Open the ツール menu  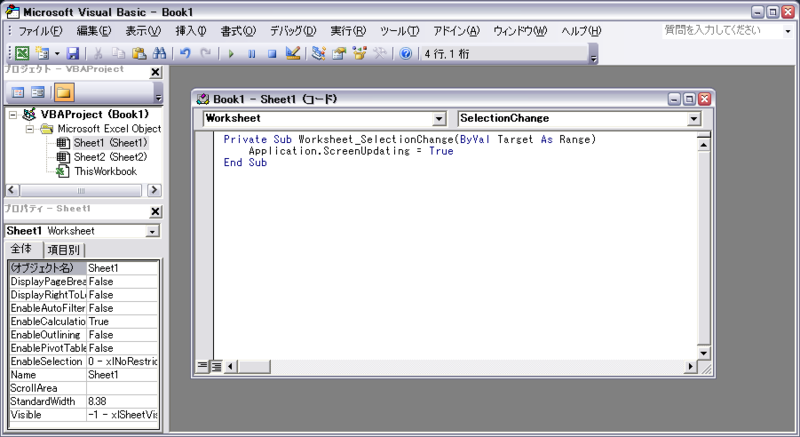point(399,31)
